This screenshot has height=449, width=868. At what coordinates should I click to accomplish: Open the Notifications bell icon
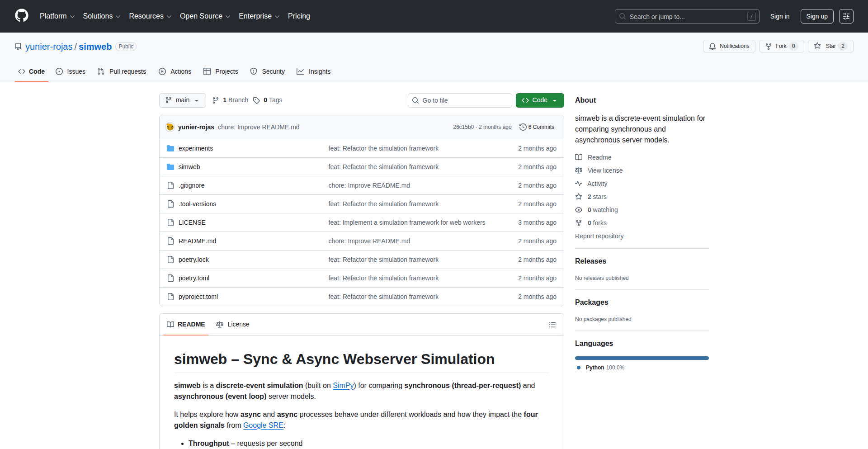coord(712,46)
